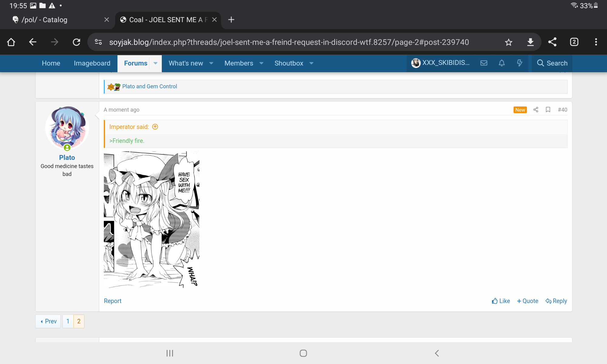Select page 2 in pagination

pos(79,321)
